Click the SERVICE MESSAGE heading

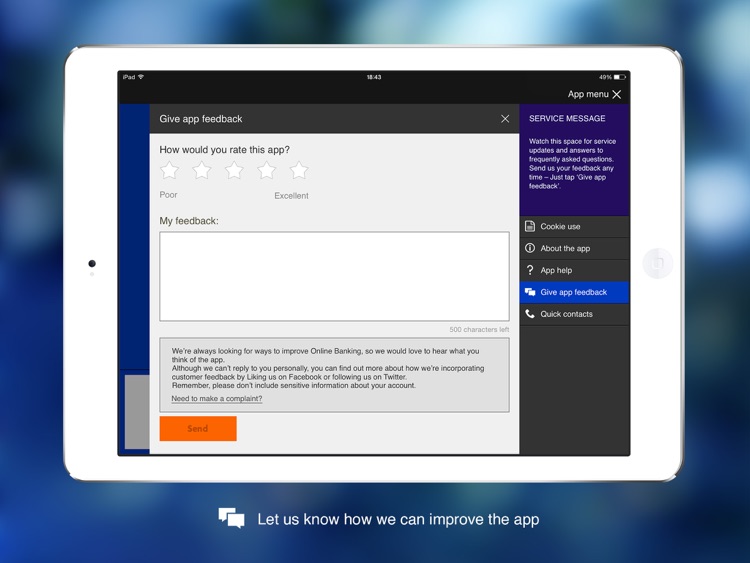point(567,119)
